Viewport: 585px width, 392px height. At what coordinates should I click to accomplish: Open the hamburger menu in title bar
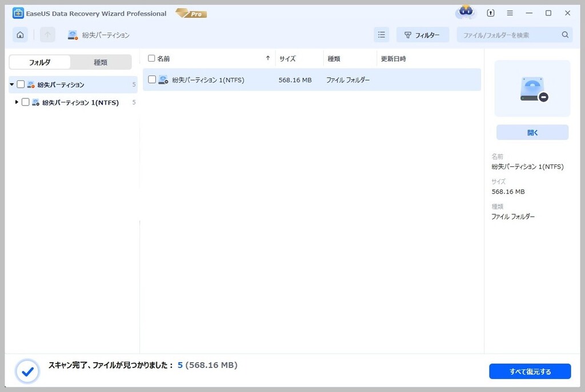[x=510, y=13]
